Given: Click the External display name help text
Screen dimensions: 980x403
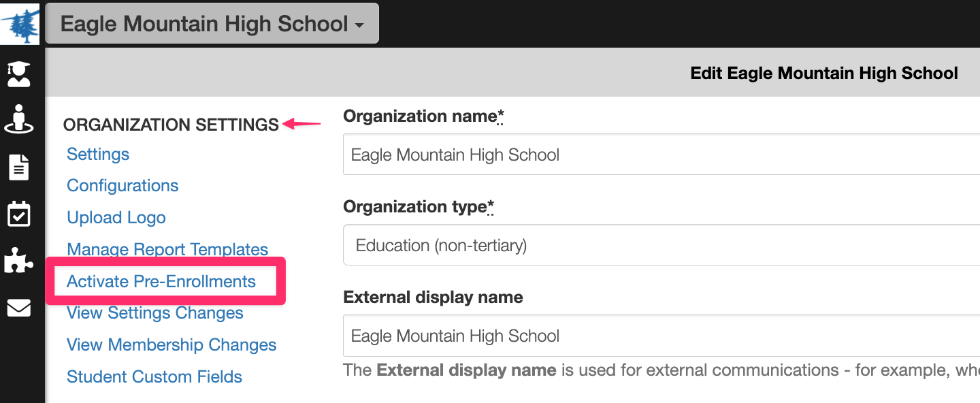Looking at the screenshot, I should coord(661,371).
